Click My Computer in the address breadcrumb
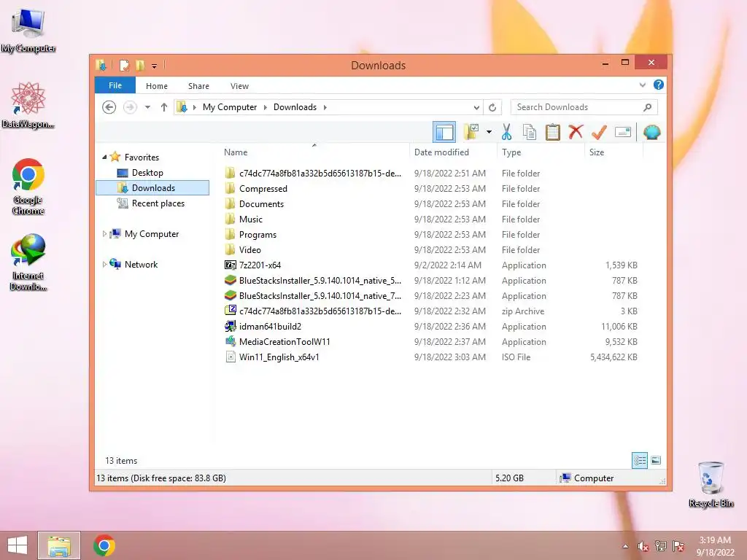 [230, 107]
